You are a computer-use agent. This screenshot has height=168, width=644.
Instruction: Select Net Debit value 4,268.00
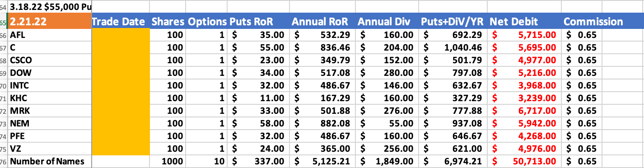[525, 136]
